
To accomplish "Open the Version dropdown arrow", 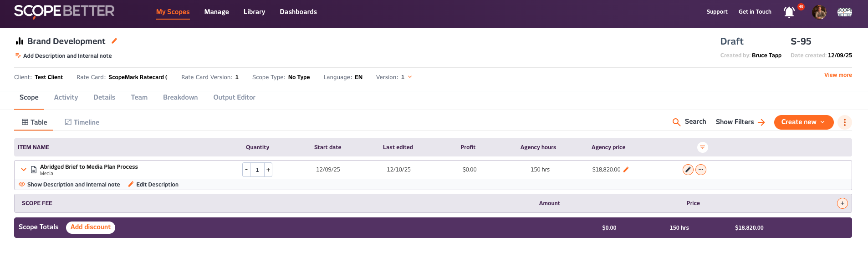I will (x=410, y=77).
